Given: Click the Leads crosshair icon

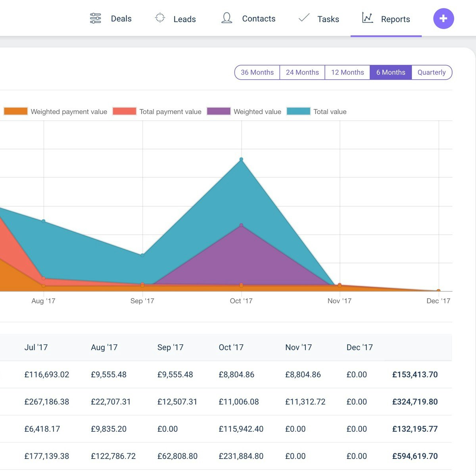Looking at the screenshot, I should click(x=160, y=18).
